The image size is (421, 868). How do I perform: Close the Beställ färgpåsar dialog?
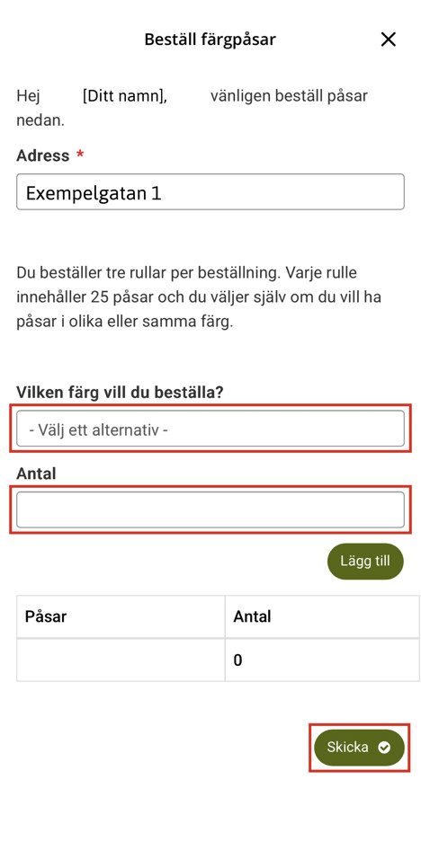pyautogui.click(x=389, y=40)
